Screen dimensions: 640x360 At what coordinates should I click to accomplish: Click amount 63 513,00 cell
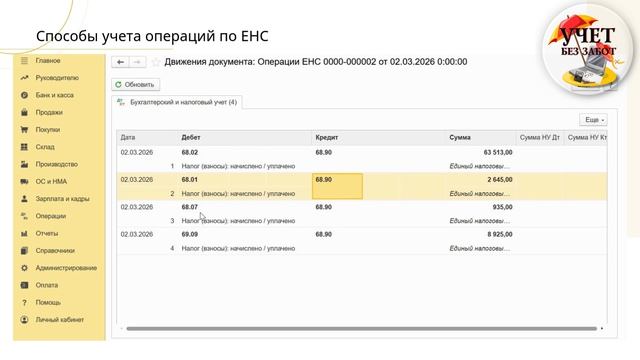pos(498,152)
